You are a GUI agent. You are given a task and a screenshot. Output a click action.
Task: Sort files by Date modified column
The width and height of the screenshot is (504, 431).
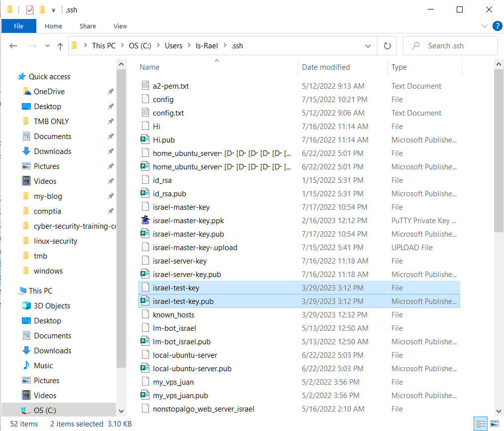pyautogui.click(x=326, y=67)
